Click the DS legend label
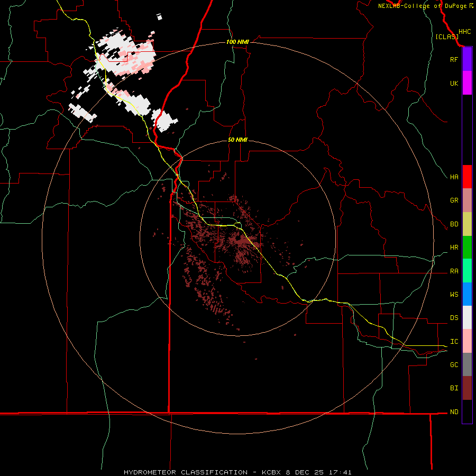This screenshot has width=476, height=476. [x=454, y=318]
